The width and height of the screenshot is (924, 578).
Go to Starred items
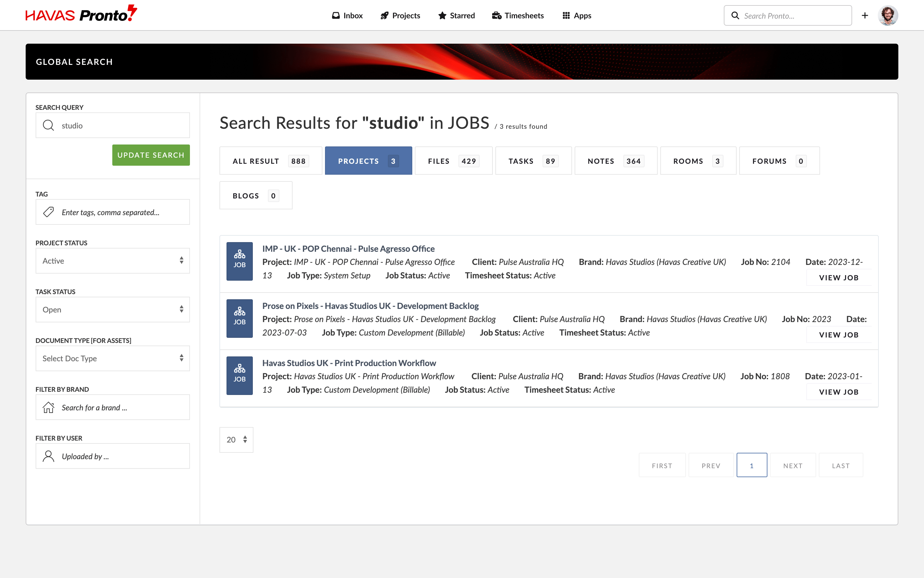pos(456,16)
